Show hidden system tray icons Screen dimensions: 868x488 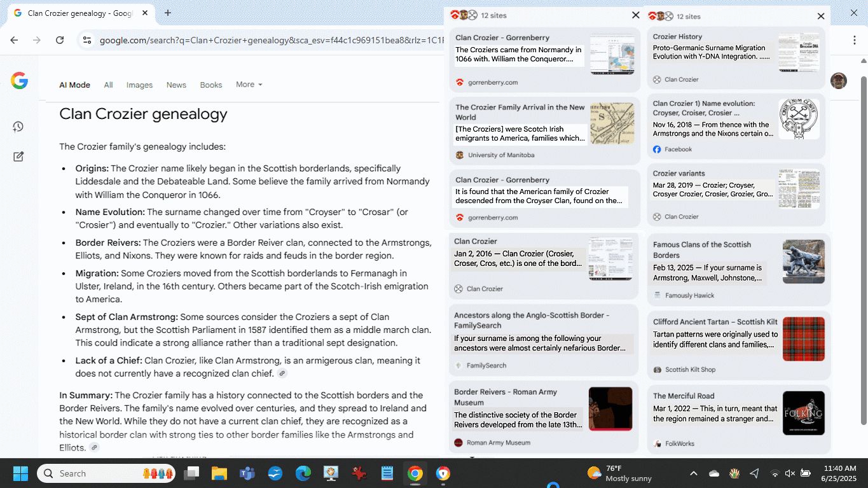pos(694,473)
